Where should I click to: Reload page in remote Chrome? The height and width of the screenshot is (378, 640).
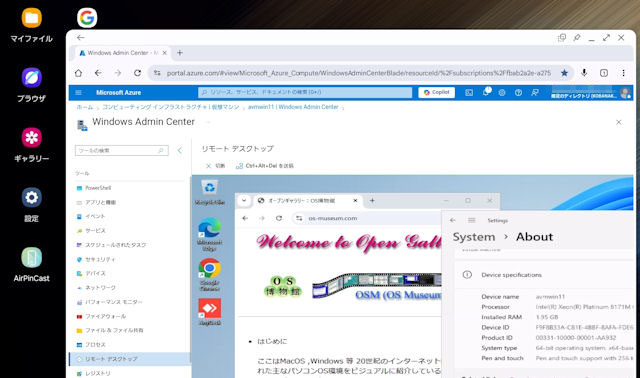pyautogui.click(x=279, y=218)
